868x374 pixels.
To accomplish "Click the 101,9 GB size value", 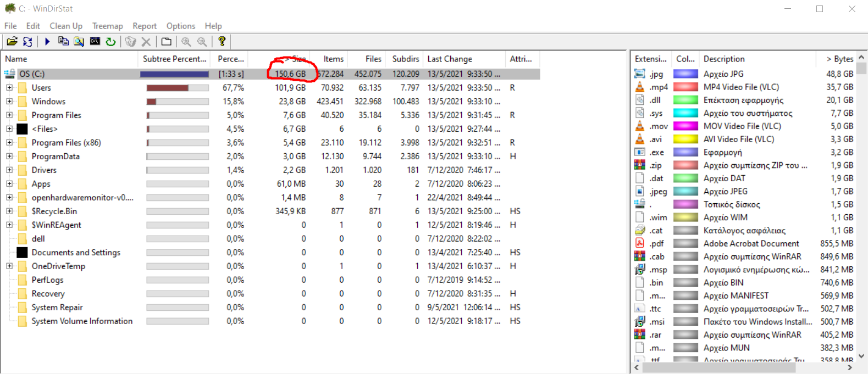I will (x=290, y=88).
